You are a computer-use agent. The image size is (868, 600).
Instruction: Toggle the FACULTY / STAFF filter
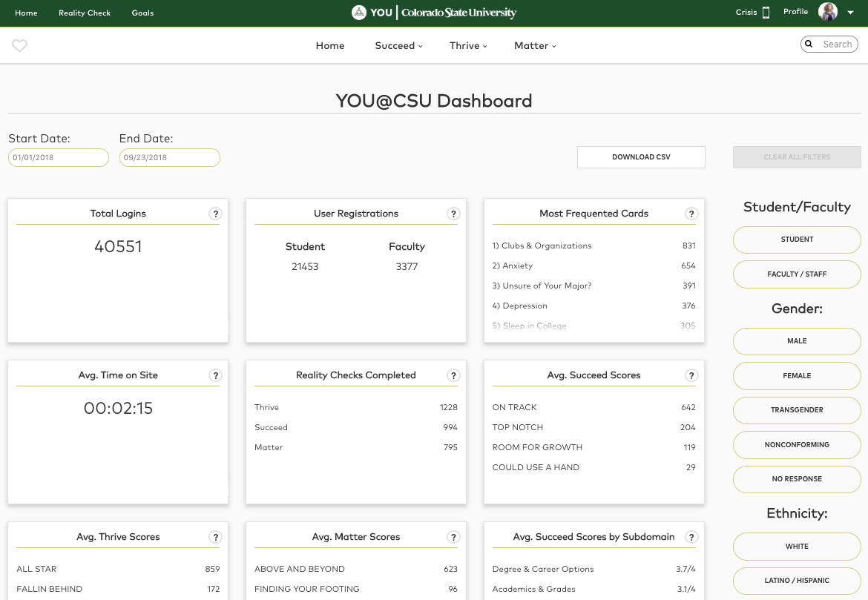coord(797,274)
